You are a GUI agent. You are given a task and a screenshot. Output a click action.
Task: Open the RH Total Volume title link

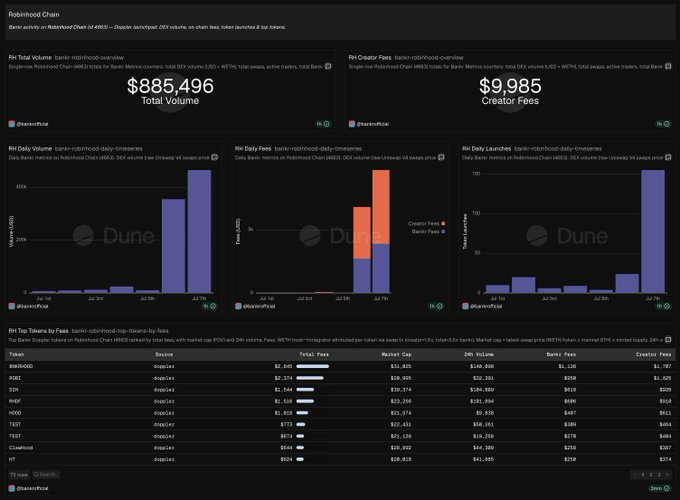30,58
